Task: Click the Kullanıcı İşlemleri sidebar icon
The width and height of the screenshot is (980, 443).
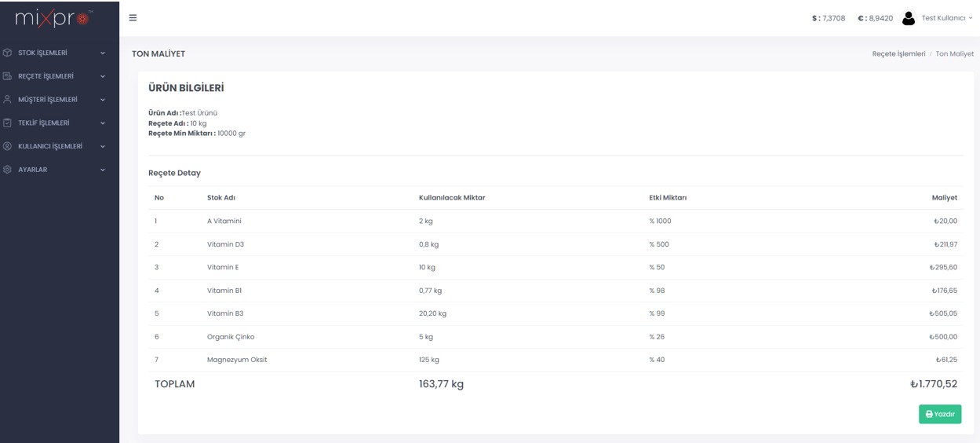Action: coord(8,146)
